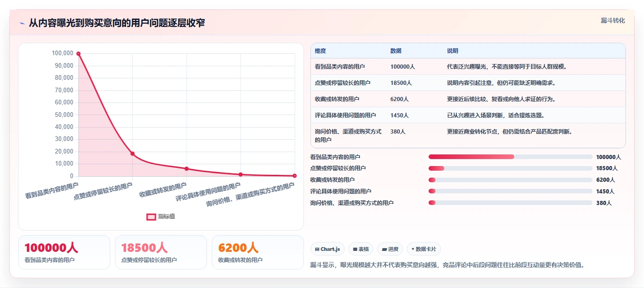Click the 18500人 summary card

[161, 252]
